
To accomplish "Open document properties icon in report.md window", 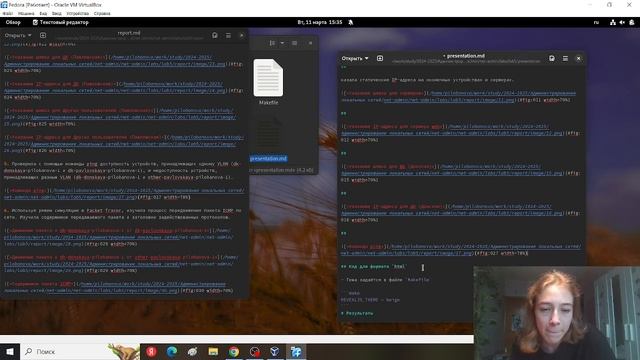I will pyautogui.click(x=215, y=36).
